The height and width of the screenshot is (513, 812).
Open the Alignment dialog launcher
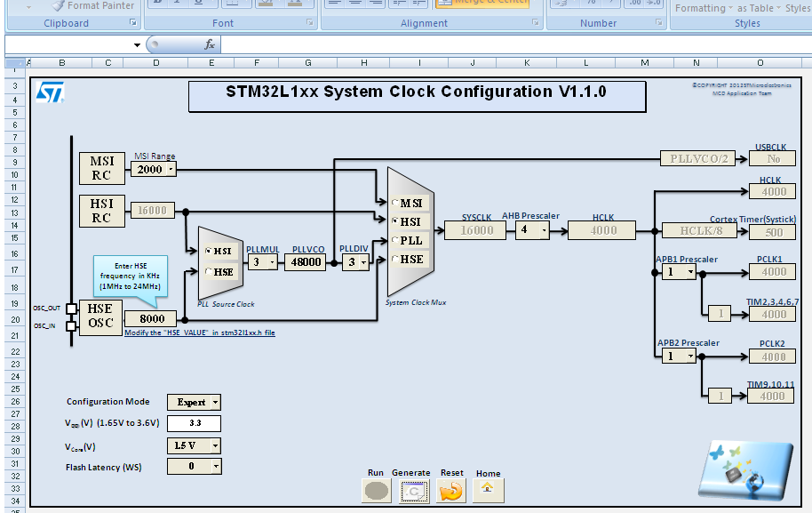(536, 22)
